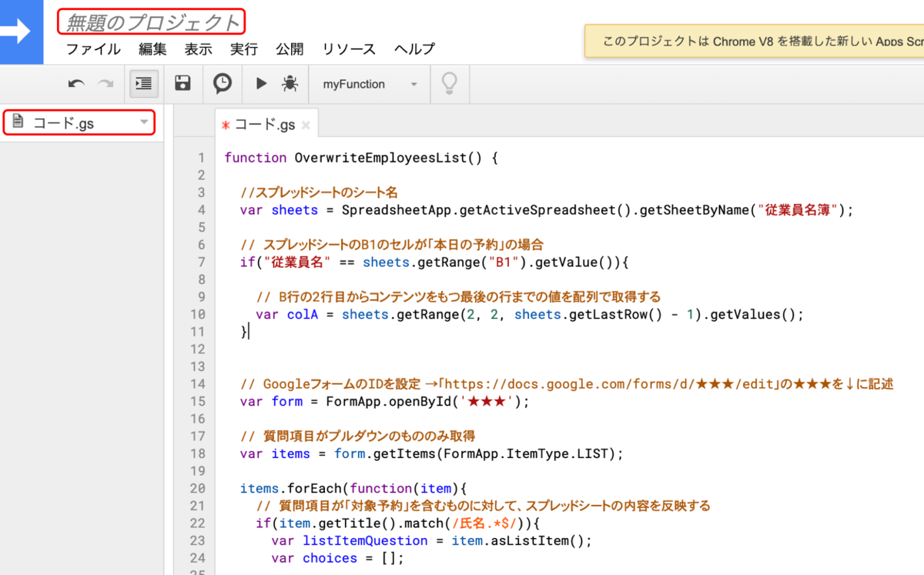Viewport: 924px width, 575px height.
Task: Click the function name OverwriteEmployeesList
Action: click(380, 158)
